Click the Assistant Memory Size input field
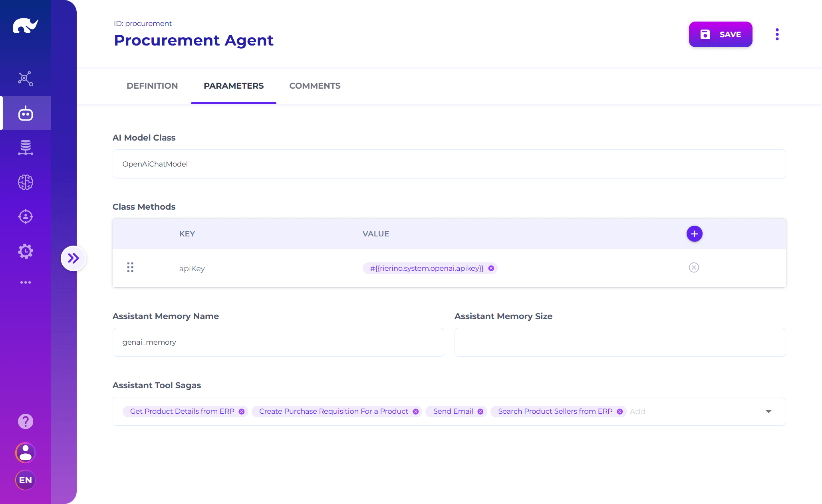 620,342
